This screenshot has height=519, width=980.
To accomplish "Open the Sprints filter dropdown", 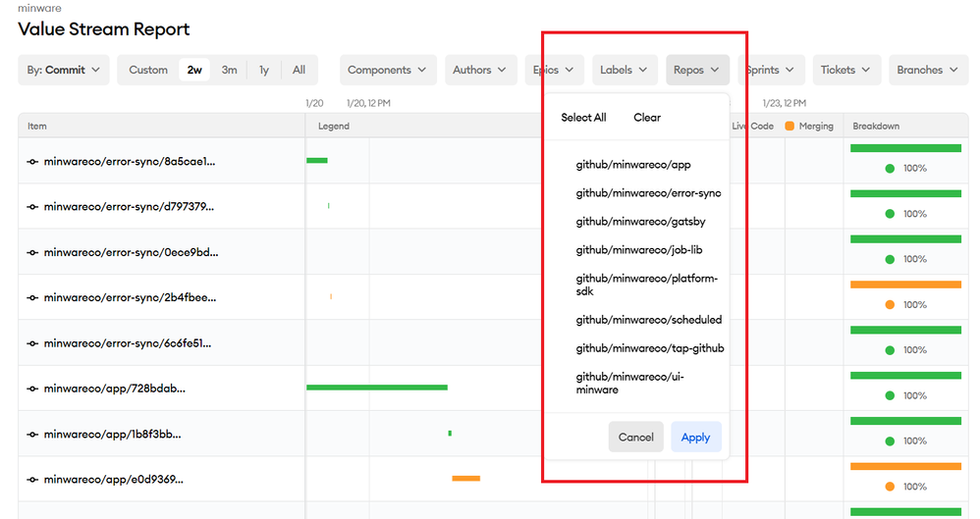I will tap(771, 70).
